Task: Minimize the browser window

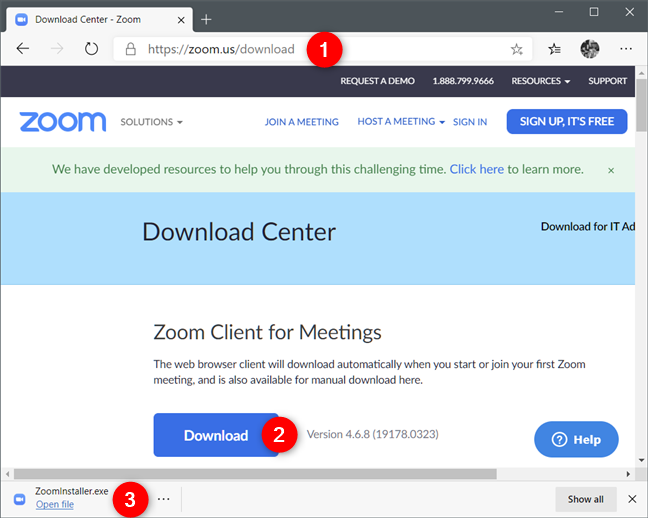Action: point(559,12)
